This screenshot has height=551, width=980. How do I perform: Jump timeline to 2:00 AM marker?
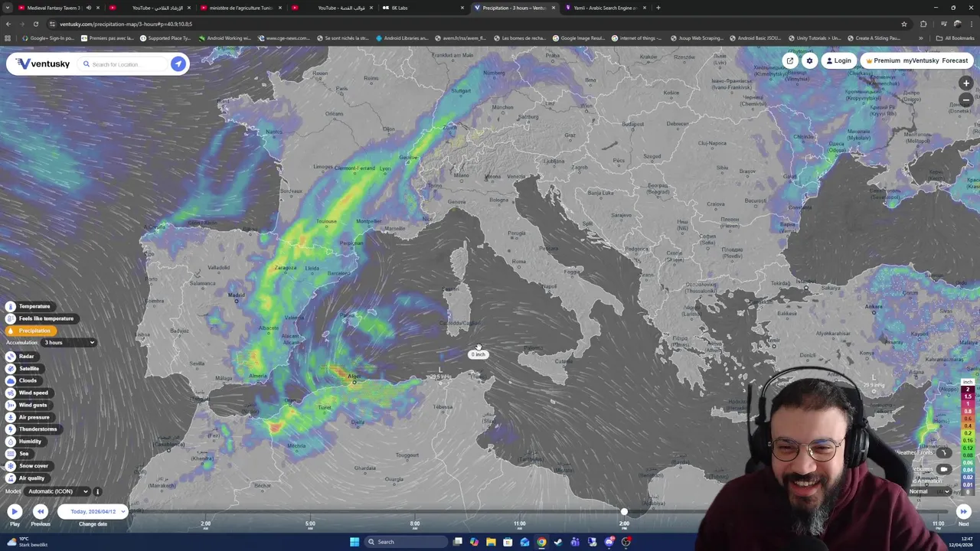click(x=205, y=524)
